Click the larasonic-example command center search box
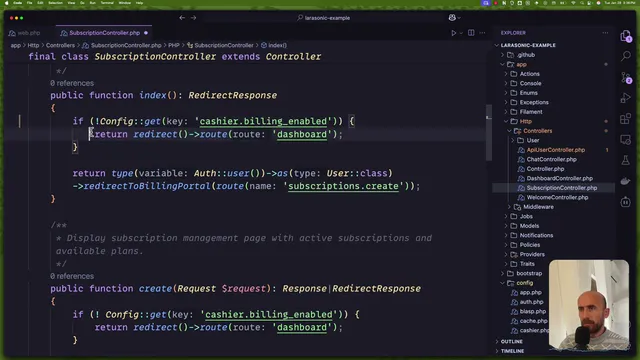The height and width of the screenshot is (360, 640). [x=324, y=18]
